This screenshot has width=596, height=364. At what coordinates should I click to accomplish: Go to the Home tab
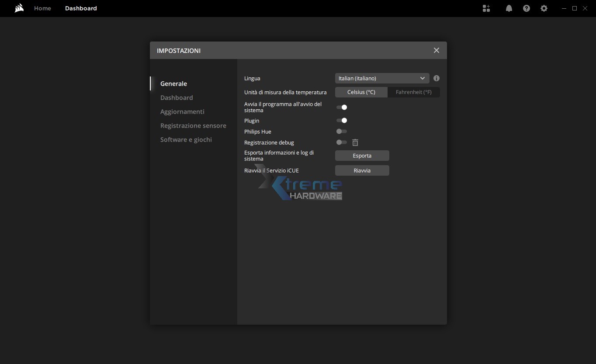(x=42, y=8)
